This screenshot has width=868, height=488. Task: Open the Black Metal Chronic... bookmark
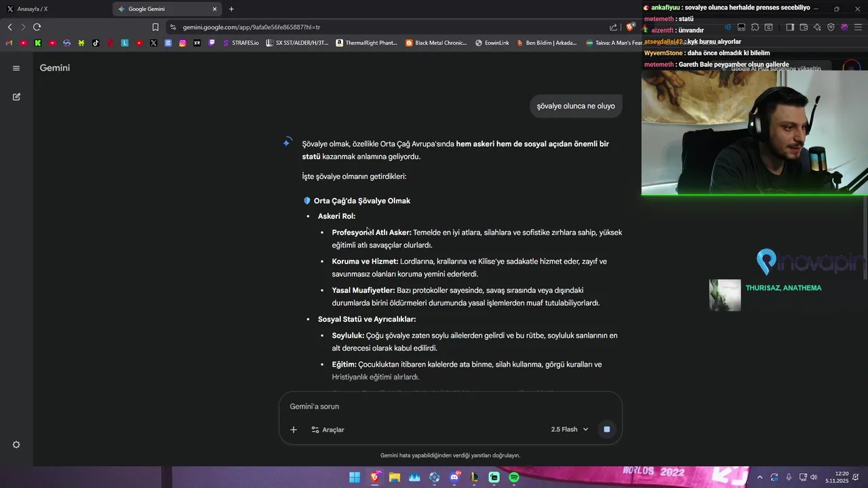[x=436, y=43]
